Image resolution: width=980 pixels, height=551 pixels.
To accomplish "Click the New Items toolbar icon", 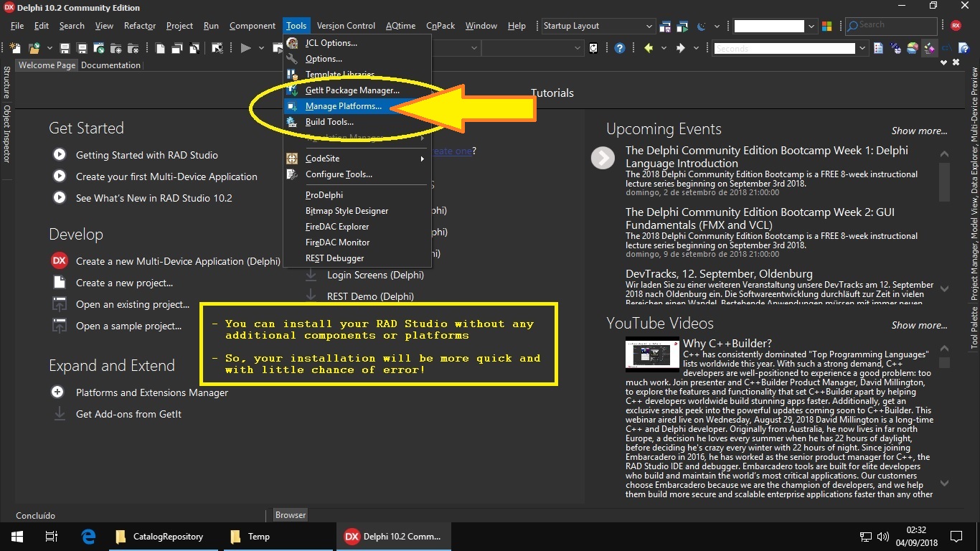I will pos(15,48).
